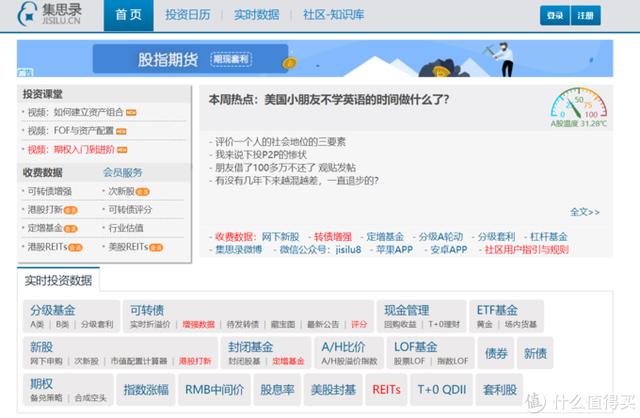Click the 期现套利 label on the banner
Viewport: 640px width, 418px height.
click(231, 59)
